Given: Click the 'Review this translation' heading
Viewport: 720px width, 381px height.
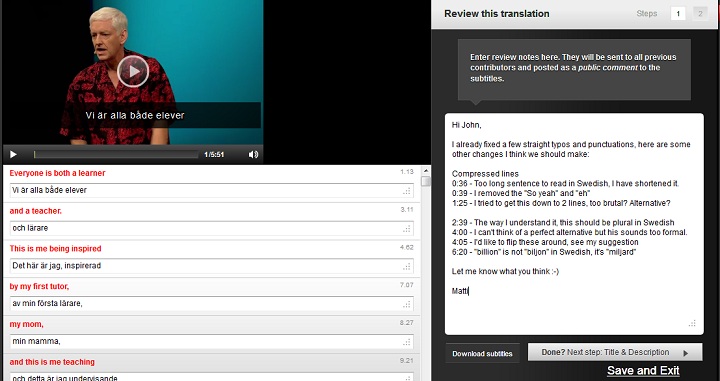Looking at the screenshot, I should pos(496,14).
